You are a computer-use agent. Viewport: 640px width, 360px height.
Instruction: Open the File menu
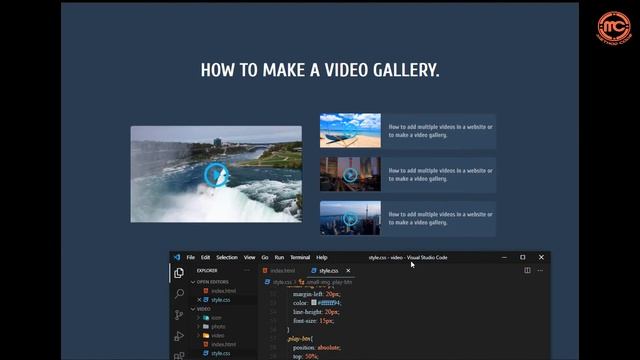point(191,258)
